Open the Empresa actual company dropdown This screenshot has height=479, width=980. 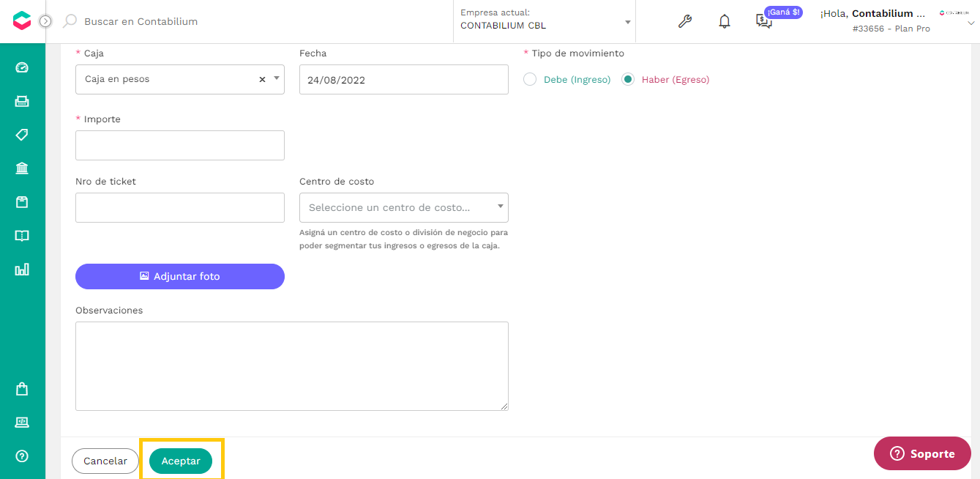tap(545, 20)
